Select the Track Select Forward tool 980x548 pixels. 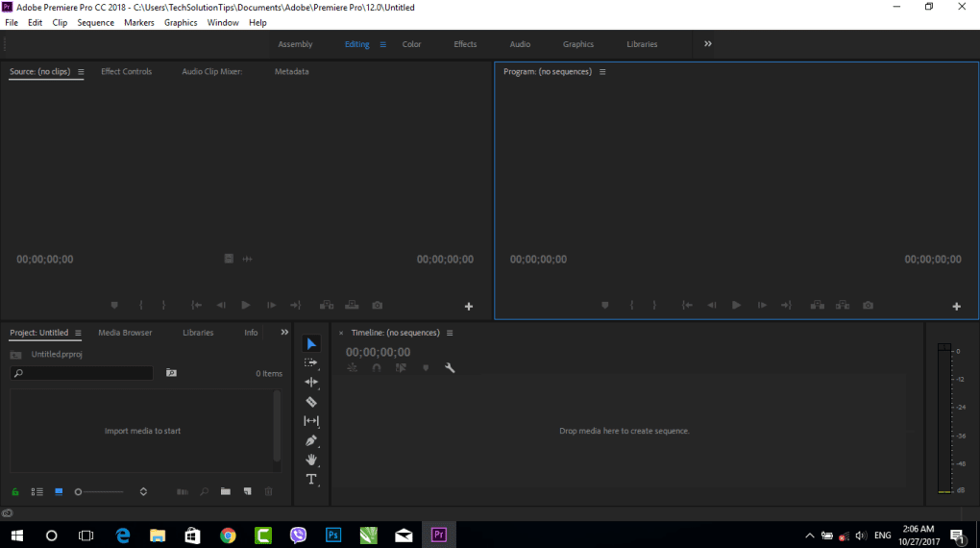tap(310, 362)
